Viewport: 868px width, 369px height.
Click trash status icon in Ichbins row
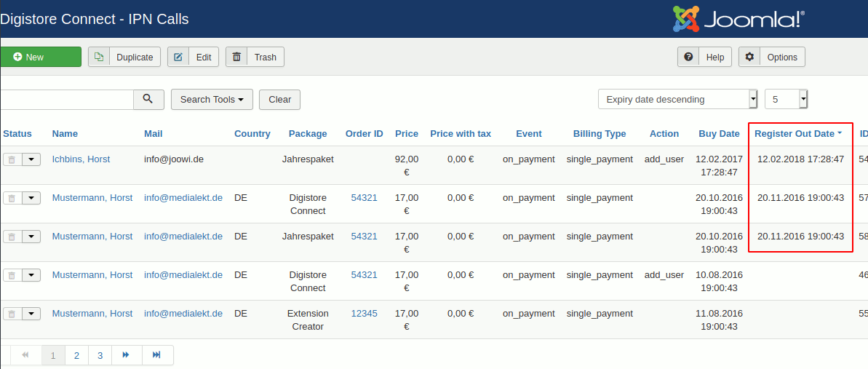pos(12,159)
